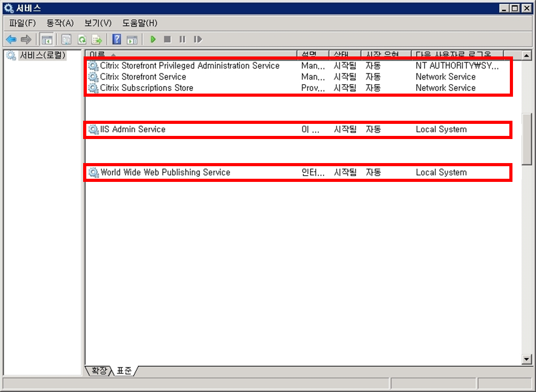This screenshot has width=536, height=392.
Task: Close the 서비스 window
Action: coord(527,8)
